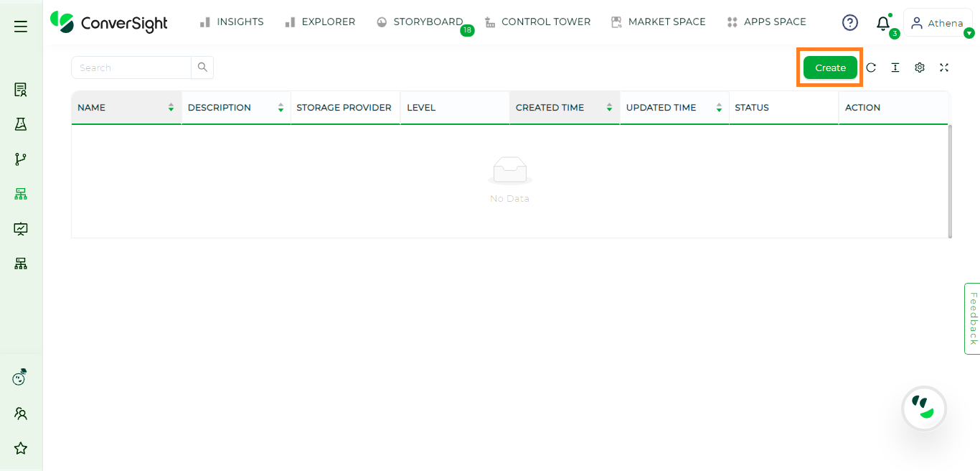Open sidebar user search icon
The image size is (980, 471).
(x=21, y=414)
